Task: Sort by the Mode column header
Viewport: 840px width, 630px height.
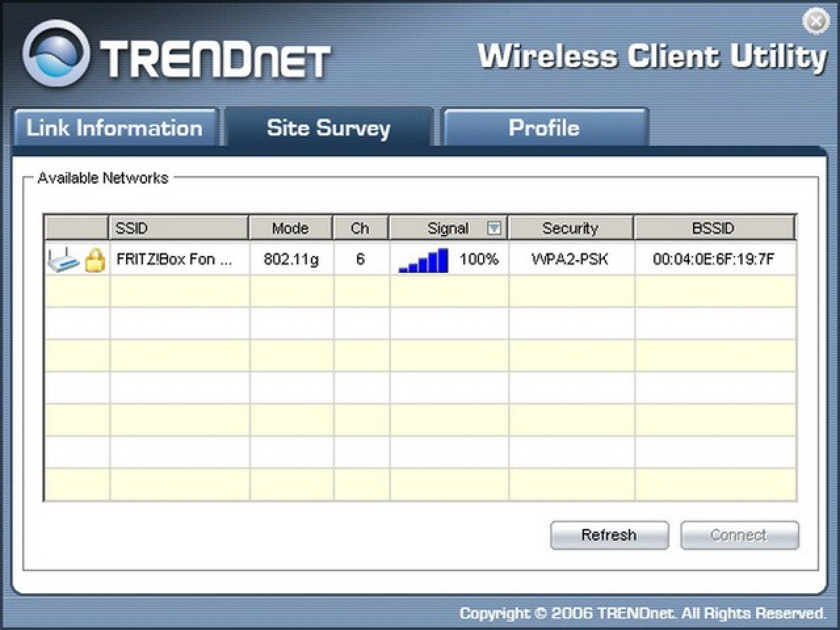Action: [291, 228]
